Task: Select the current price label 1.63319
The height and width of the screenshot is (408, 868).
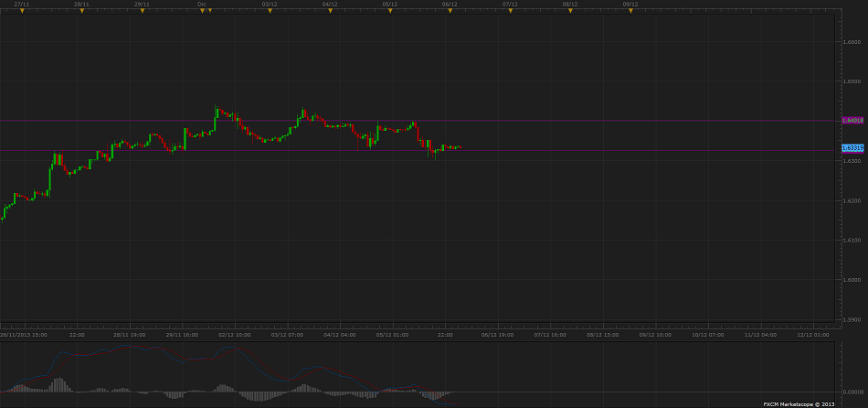Action: pyautogui.click(x=851, y=147)
